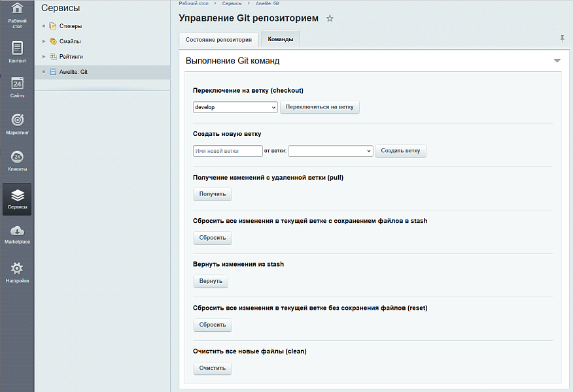Expand the Смайлы tree node
Screen dimensions: 573x392
tap(44, 41)
